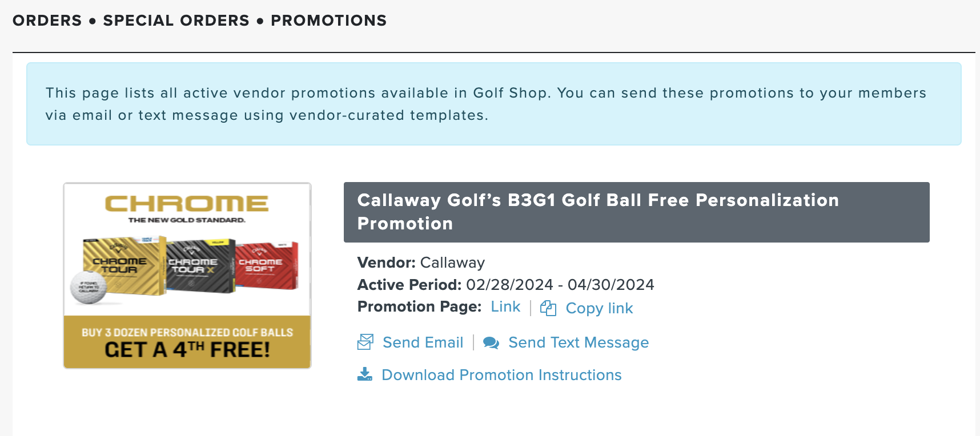Select the PROMOTIONS breadcrumb
The height and width of the screenshot is (436, 980).
tap(329, 21)
